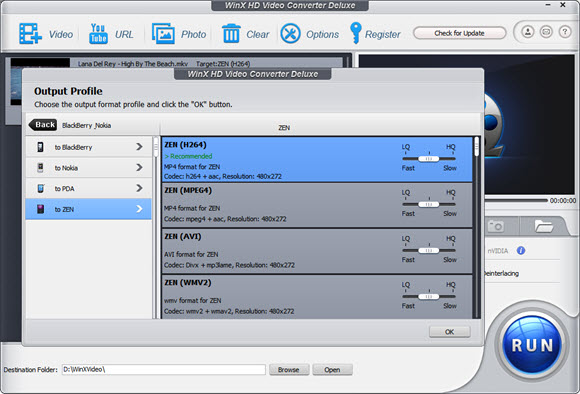The width and height of the screenshot is (580, 394).
Task: Click the YouTube URL icon
Action: pos(98,34)
